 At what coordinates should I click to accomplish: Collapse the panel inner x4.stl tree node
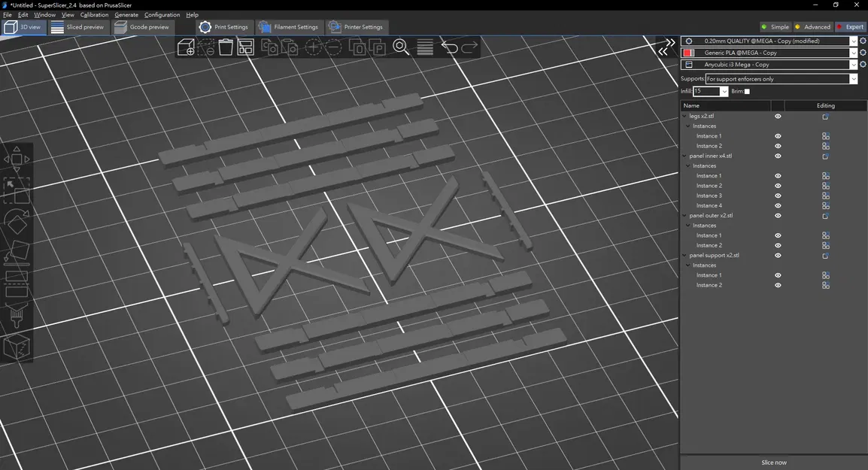click(684, 156)
